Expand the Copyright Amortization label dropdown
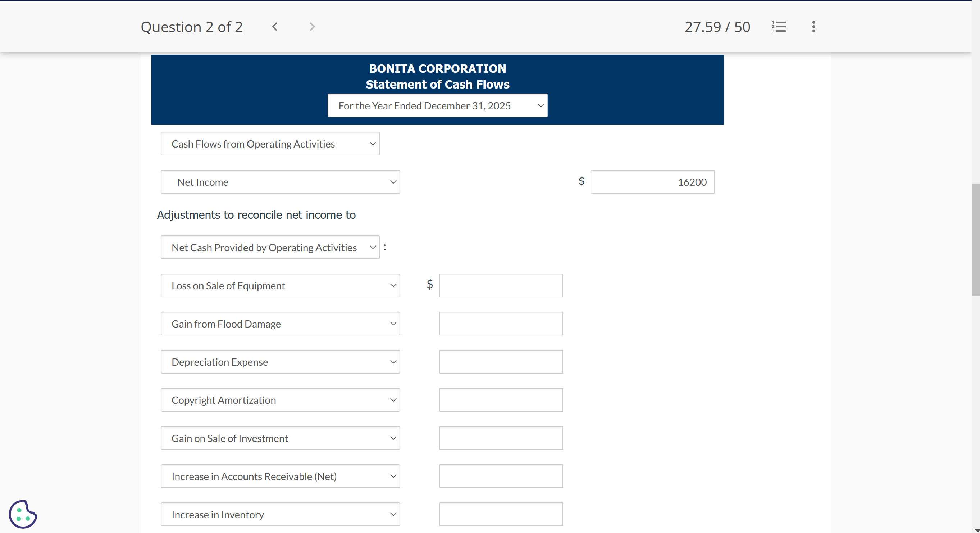Screen dimensions: 980x533 392,400
